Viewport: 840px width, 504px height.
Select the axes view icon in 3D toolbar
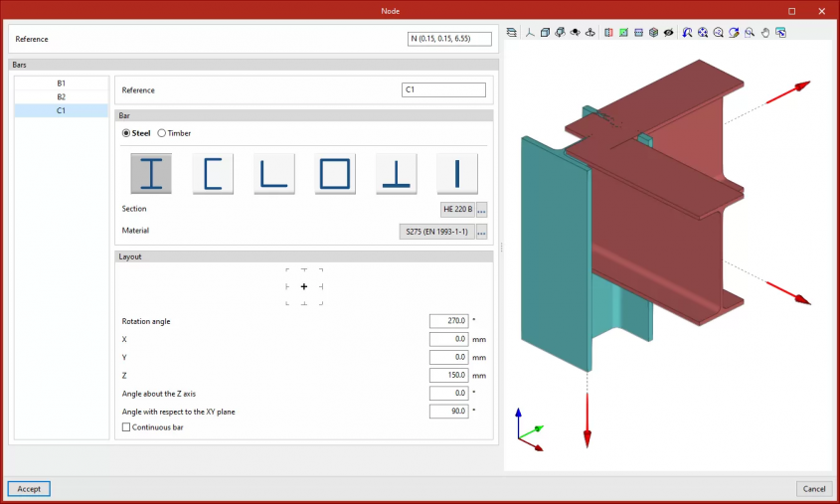[x=530, y=33]
